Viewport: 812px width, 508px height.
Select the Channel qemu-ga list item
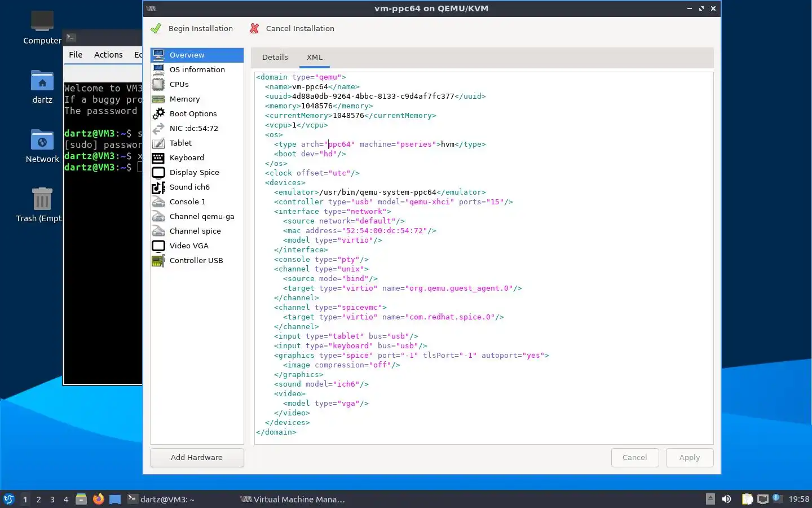click(197, 216)
